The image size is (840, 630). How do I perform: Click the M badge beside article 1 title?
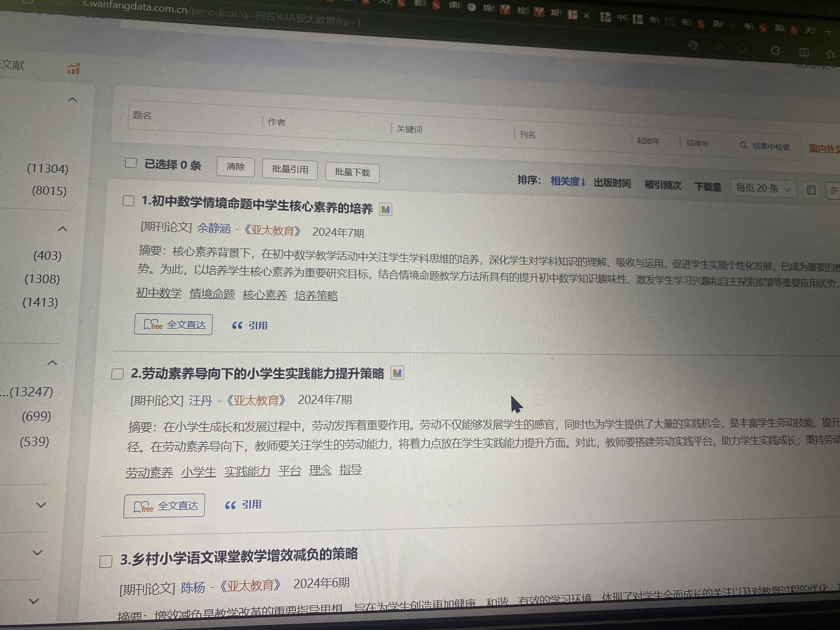pos(385,210)
